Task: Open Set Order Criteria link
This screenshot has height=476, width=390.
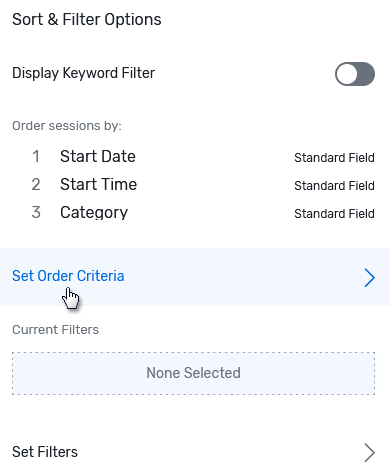Action: coord(68,276)
